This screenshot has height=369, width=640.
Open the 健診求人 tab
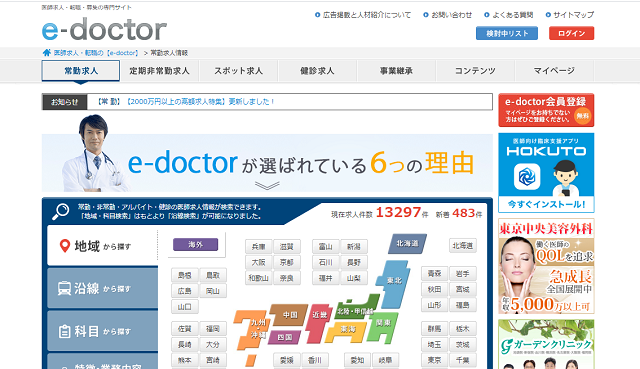[317, 71]
